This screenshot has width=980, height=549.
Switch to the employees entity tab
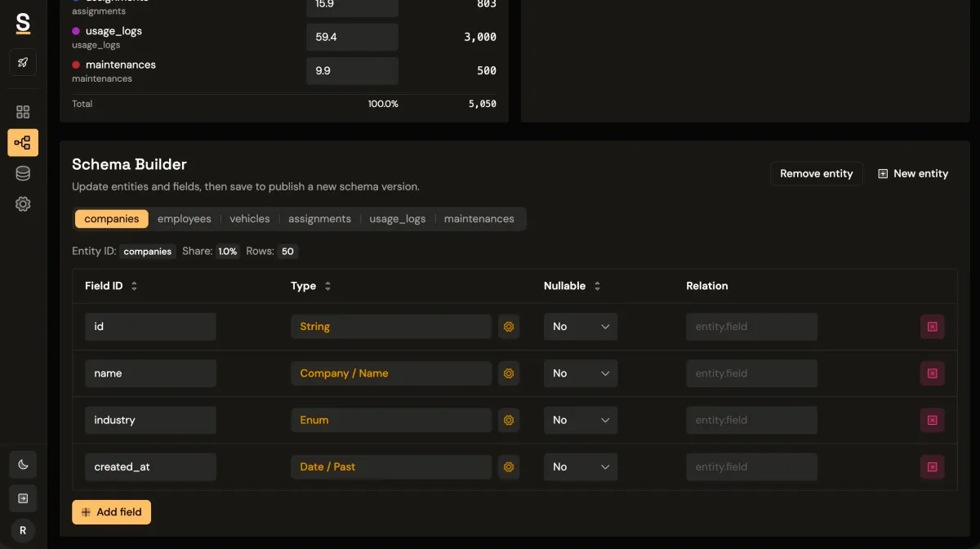[x=184, y=218]
